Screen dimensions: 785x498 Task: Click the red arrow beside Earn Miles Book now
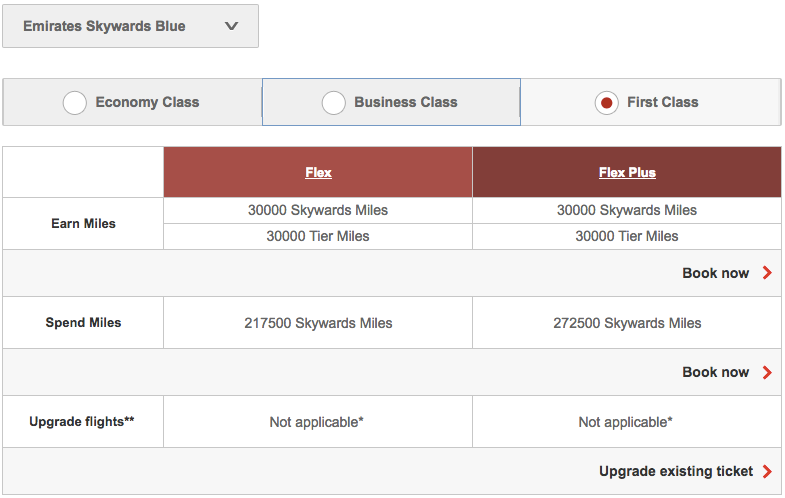767,273
